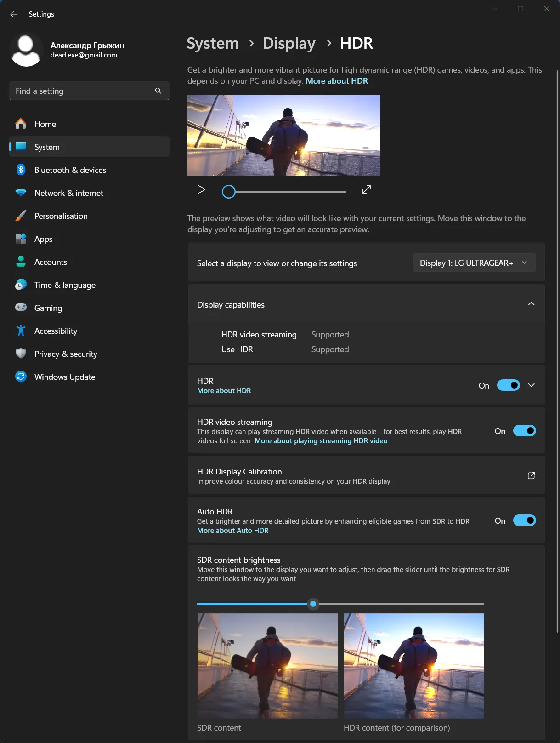560x743 pixels.
Task: Click the Accessibility figure icon
Action: 21,331
